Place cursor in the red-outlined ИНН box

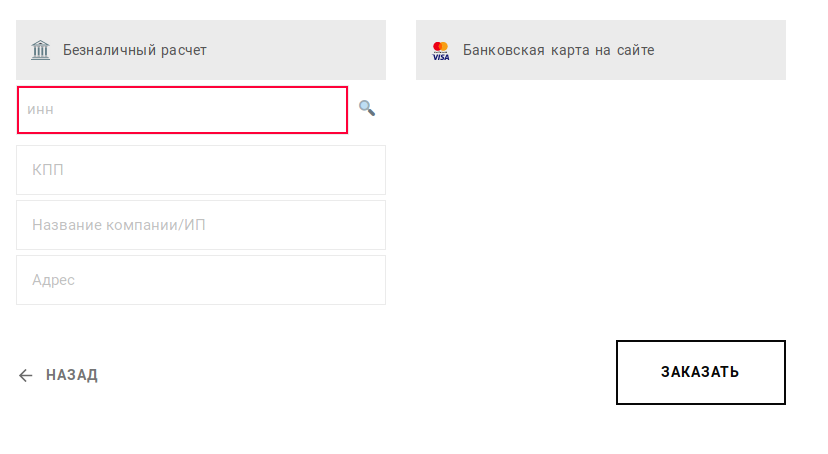pyautogui.click(x=182, y=110)
